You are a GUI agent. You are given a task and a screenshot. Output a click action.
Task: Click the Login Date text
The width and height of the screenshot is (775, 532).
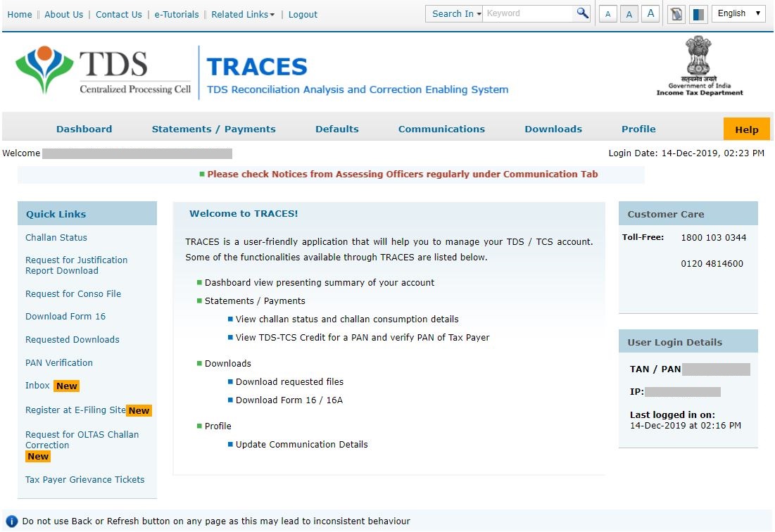click(x=686, y=153)
